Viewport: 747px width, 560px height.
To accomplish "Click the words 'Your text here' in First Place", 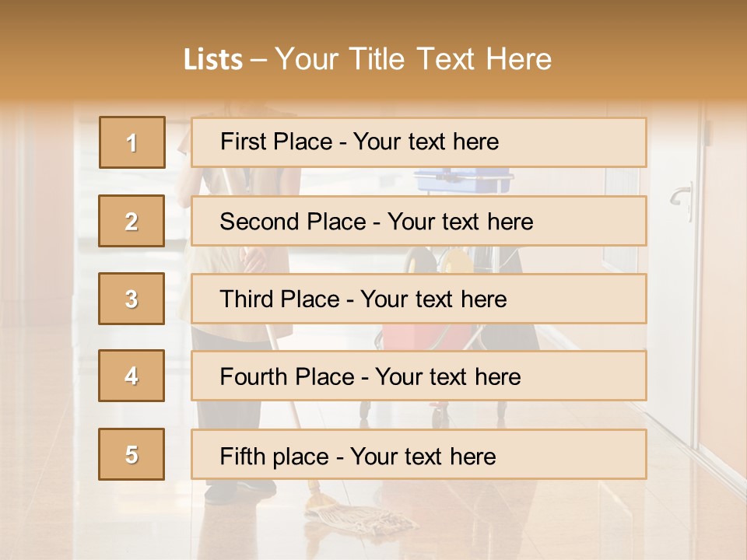I will coord(426,142).
